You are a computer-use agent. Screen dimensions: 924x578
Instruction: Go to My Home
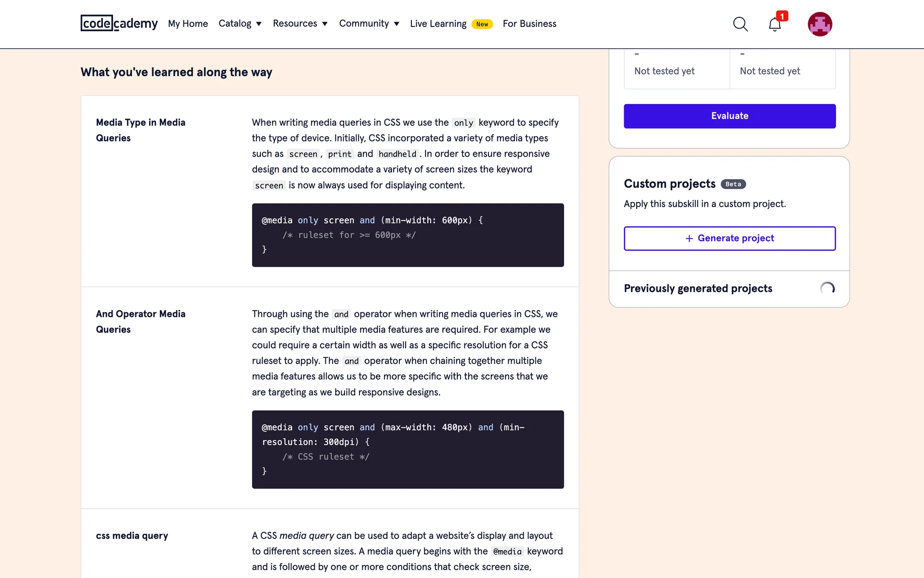(188, 24)
